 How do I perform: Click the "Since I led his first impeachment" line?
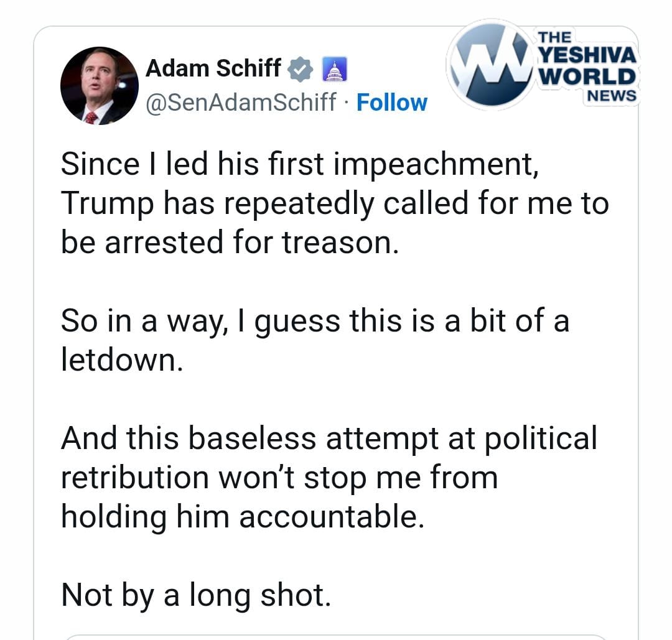pos(299,164)
